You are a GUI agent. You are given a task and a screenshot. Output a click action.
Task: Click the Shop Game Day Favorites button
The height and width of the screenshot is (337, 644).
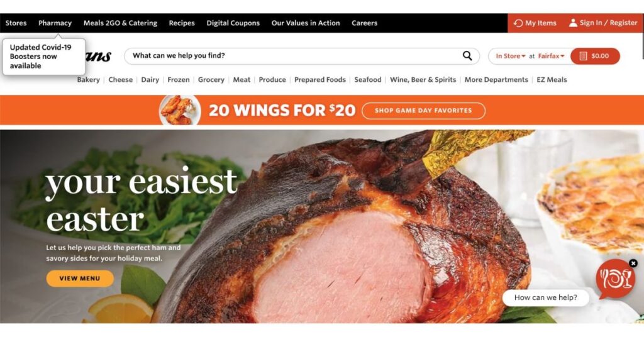click(x=423, y=111)
